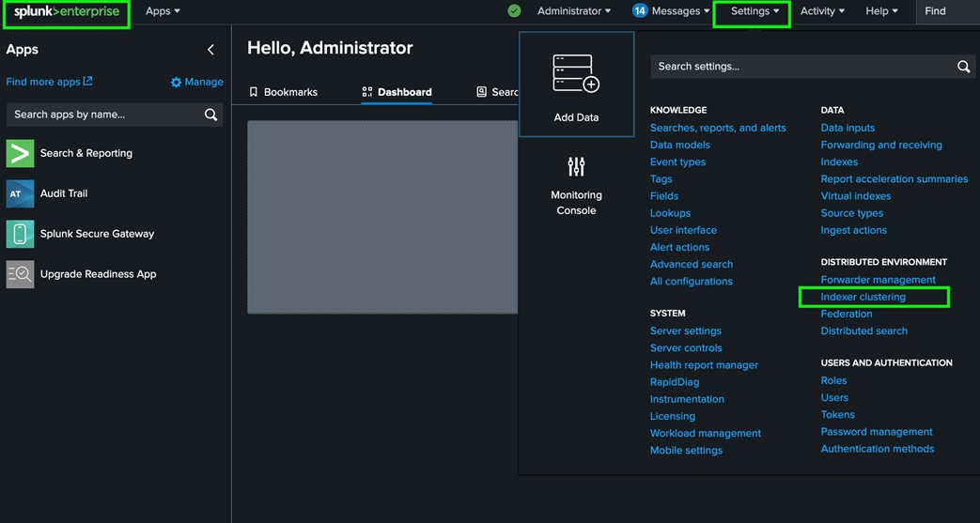
Task: Open Authentication methods
Action: [x=878, y=449]
